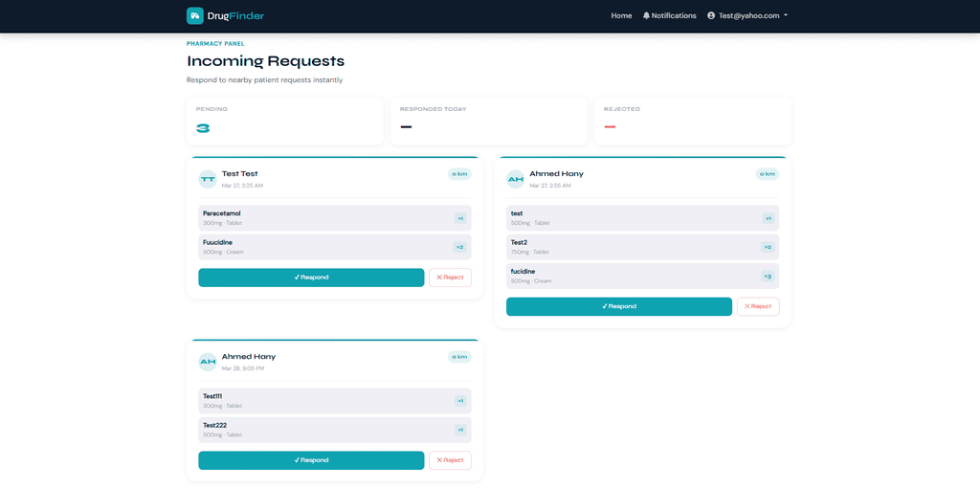Click the DrugFinder logo icon

(x=195, y=15)
